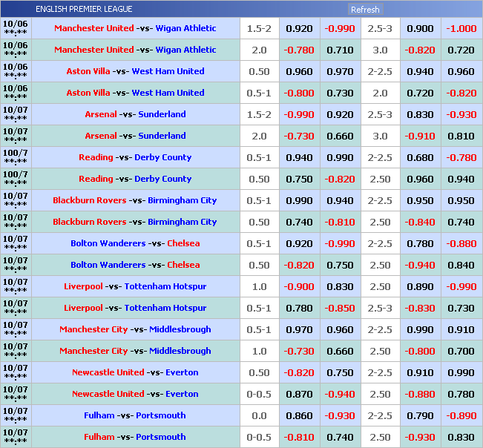Click Manchester City in the 0.5-1 handicap row
Image resolution: width=483 pixels, height=448 pixels.
click(93, 329)
